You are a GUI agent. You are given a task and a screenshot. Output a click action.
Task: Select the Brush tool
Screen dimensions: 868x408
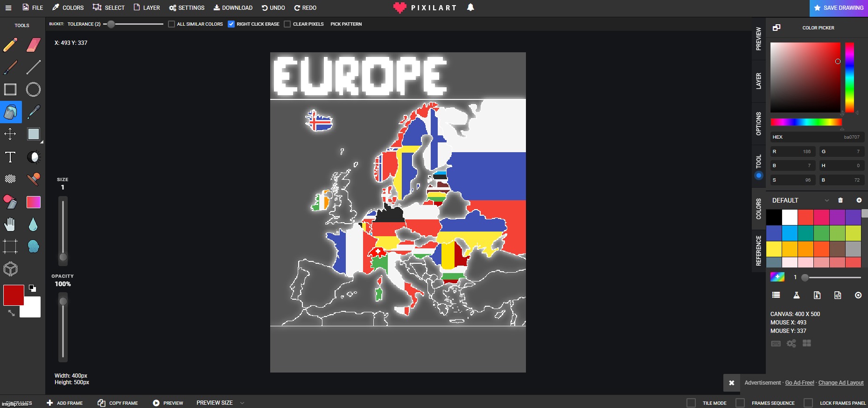(10, 67)
